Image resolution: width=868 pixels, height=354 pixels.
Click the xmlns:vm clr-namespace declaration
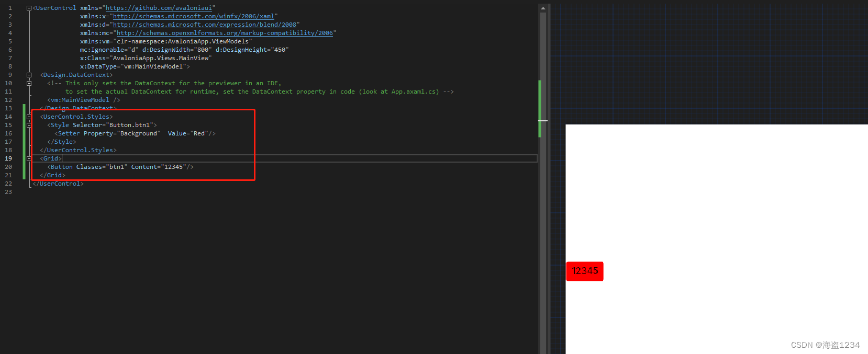point(166,41)
